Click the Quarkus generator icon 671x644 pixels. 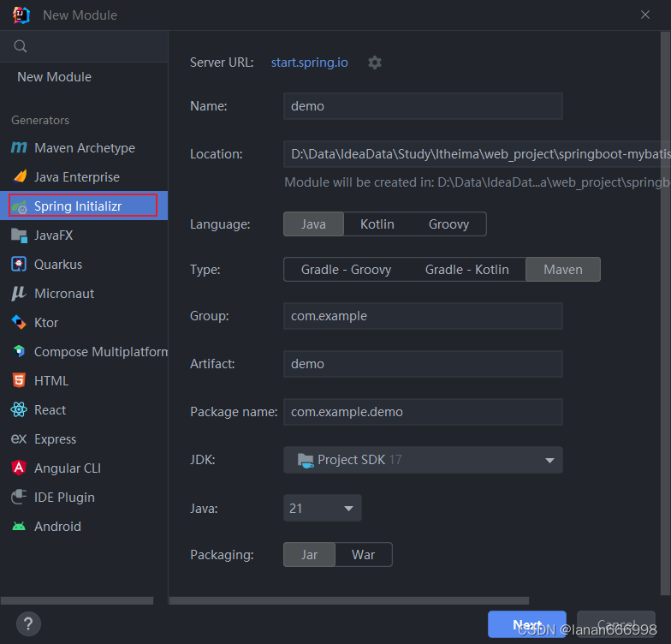pos(19,264)
